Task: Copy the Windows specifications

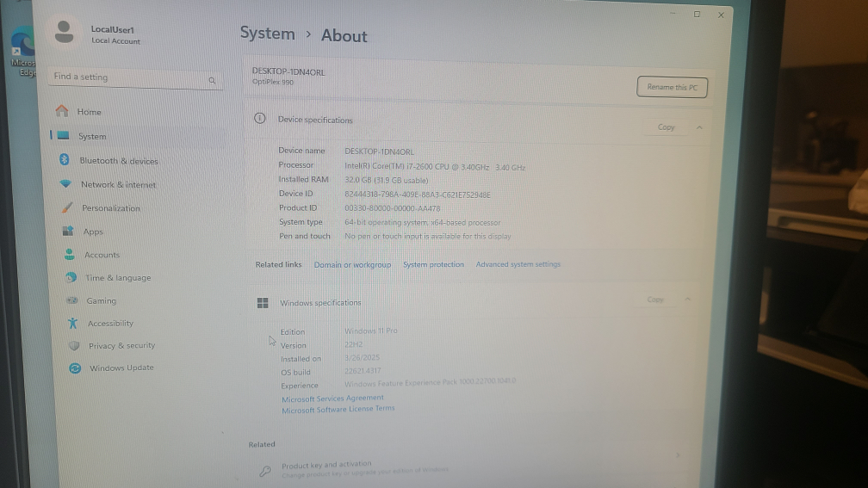Action: 655,300
